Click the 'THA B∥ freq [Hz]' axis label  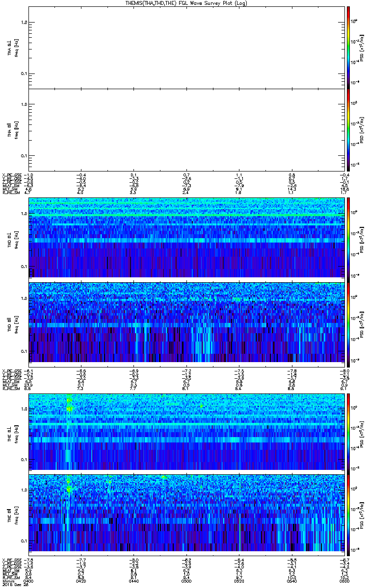13,129
